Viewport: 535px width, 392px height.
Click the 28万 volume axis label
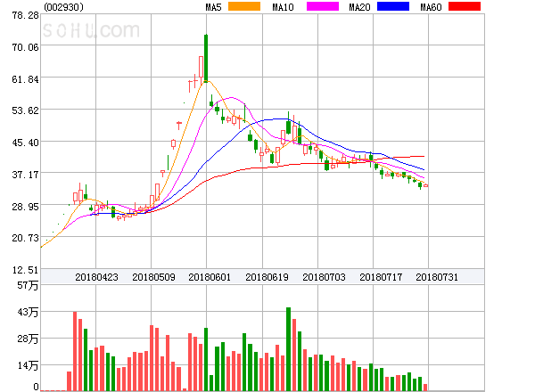point(28,339)
